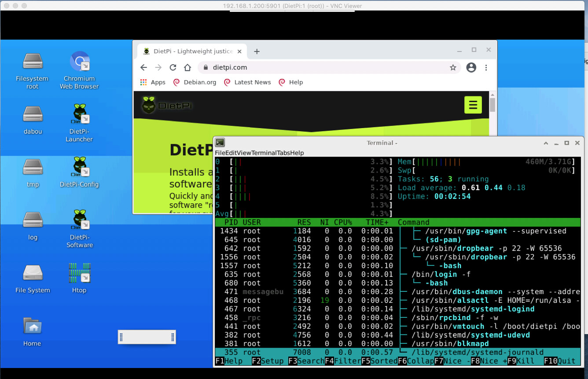Close the DietPi browser tab

click(239, 52)
